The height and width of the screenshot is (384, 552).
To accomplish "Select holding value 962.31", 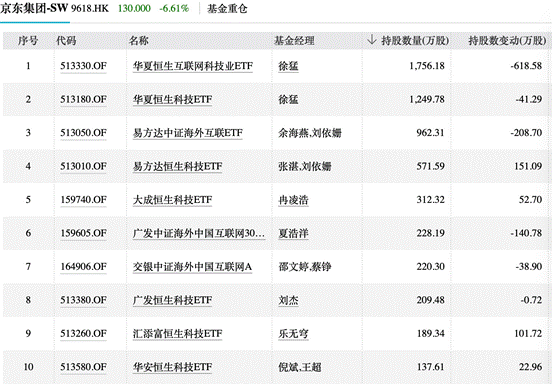I will (x=431, y=133).
